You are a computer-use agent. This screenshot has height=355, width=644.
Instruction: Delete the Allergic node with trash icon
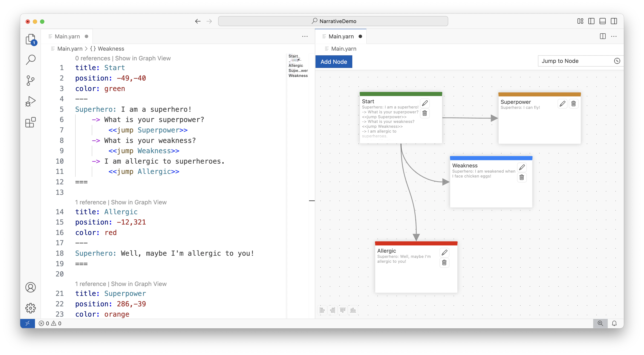444,263
